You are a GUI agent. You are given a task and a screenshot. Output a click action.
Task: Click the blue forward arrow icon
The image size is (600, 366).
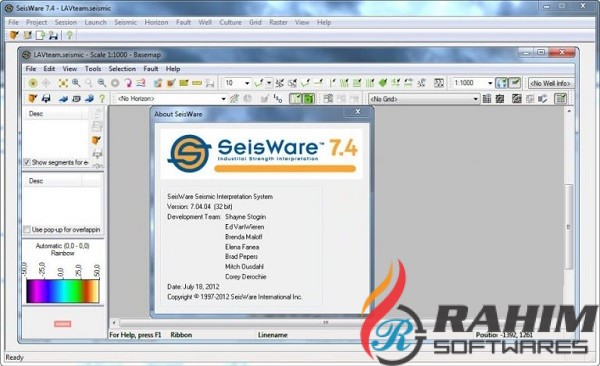click(89, 98)
